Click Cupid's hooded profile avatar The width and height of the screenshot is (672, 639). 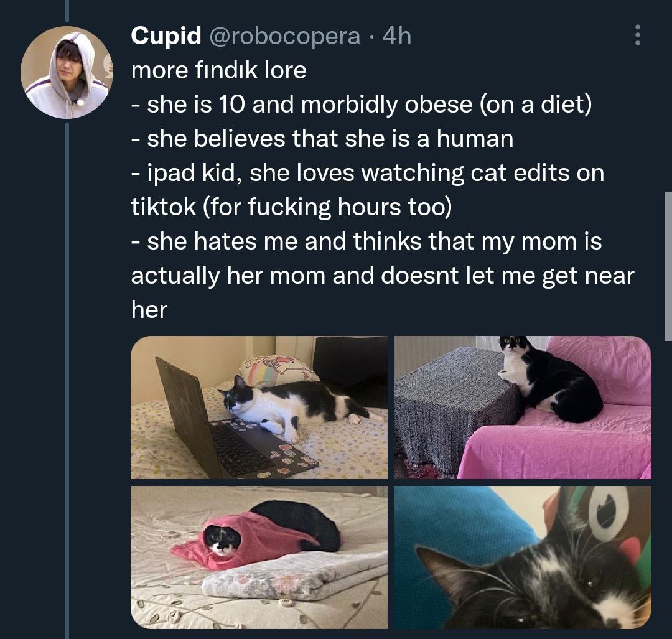[67, 72]
